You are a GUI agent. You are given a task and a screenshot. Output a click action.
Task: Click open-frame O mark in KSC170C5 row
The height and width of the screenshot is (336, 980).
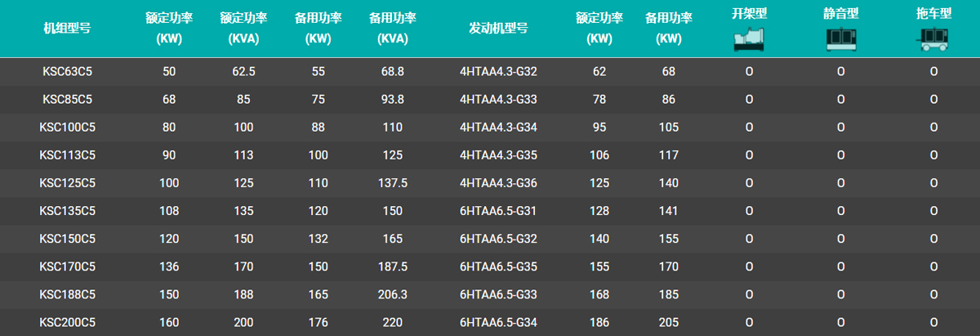pos(748,267)
